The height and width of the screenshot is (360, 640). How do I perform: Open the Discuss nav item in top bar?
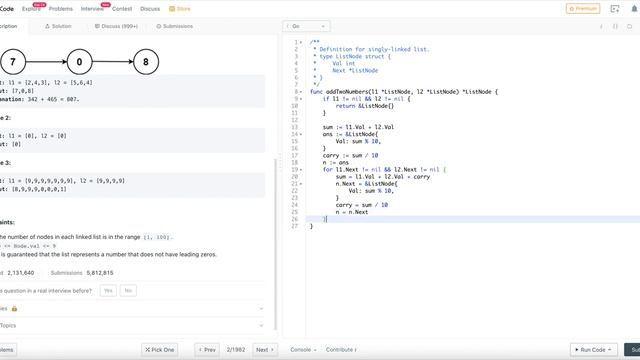(x=150, y=9)
